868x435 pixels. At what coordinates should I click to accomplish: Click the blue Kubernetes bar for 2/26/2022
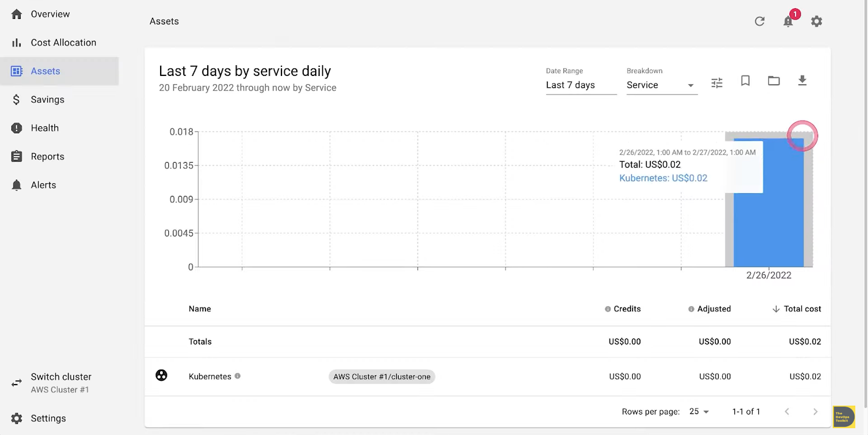pyautogui.click(x=768, y=228)
